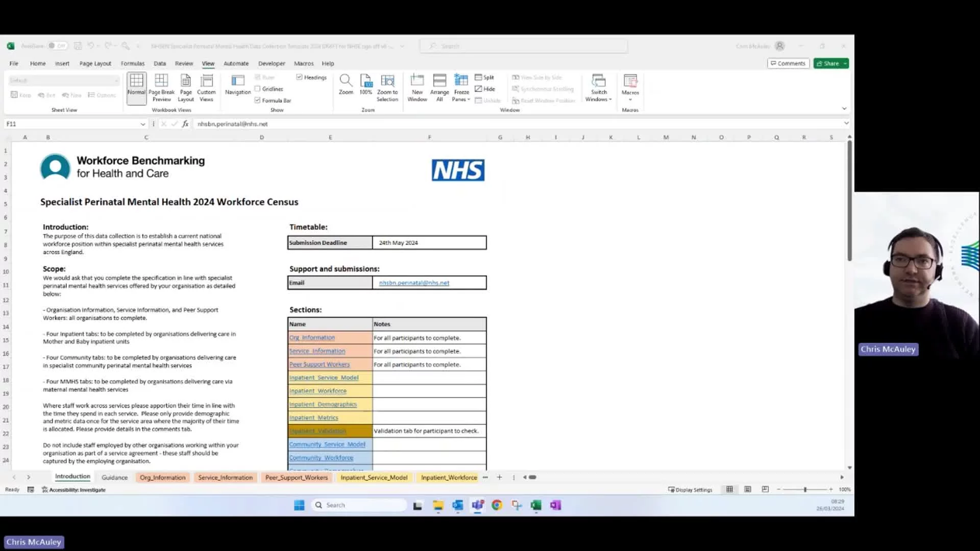Screen dimensions: 980x551
Task: Expand the Name Box dropdown
Action: (x=143, y=124)
